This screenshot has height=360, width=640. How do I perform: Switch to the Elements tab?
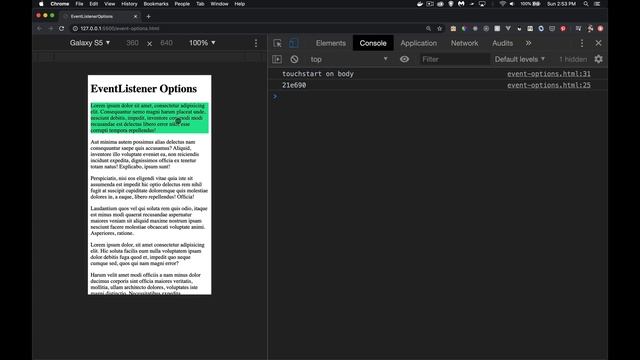[x=331, y=43]
